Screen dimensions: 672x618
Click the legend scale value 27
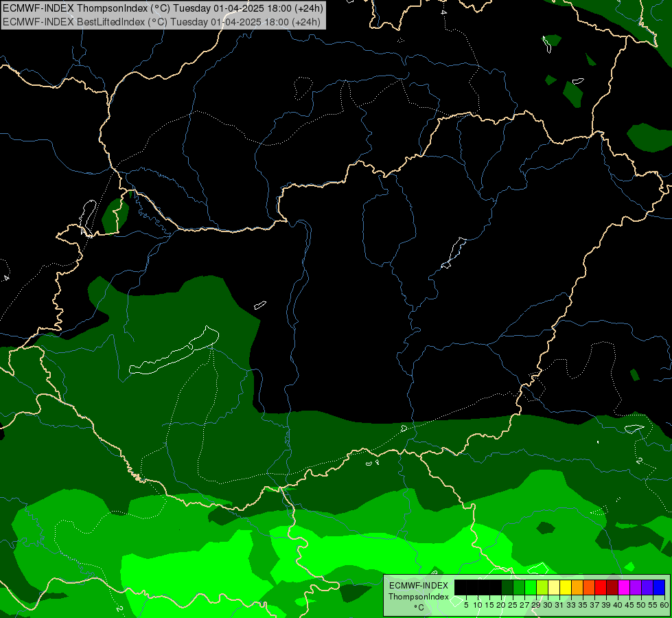(x=524, y=605)
